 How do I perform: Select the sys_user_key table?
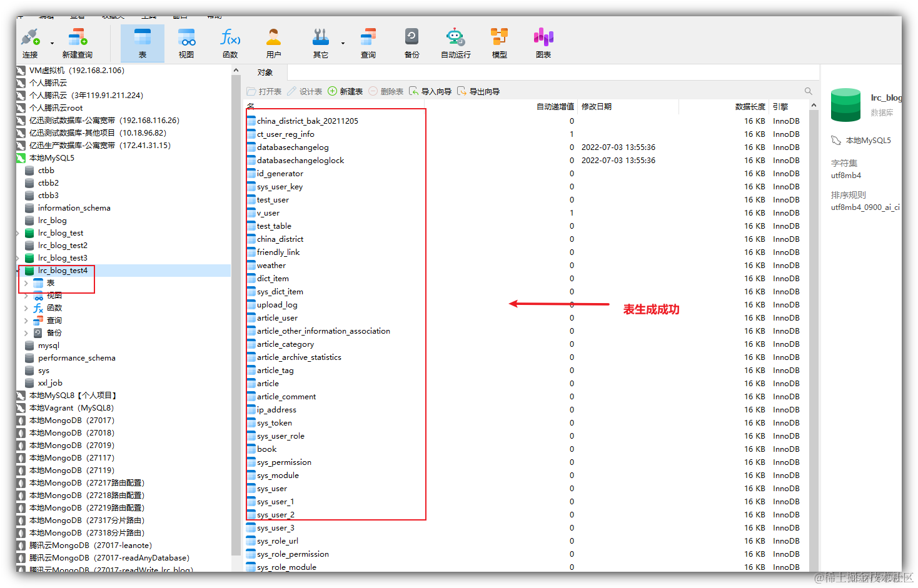point(280,187)
